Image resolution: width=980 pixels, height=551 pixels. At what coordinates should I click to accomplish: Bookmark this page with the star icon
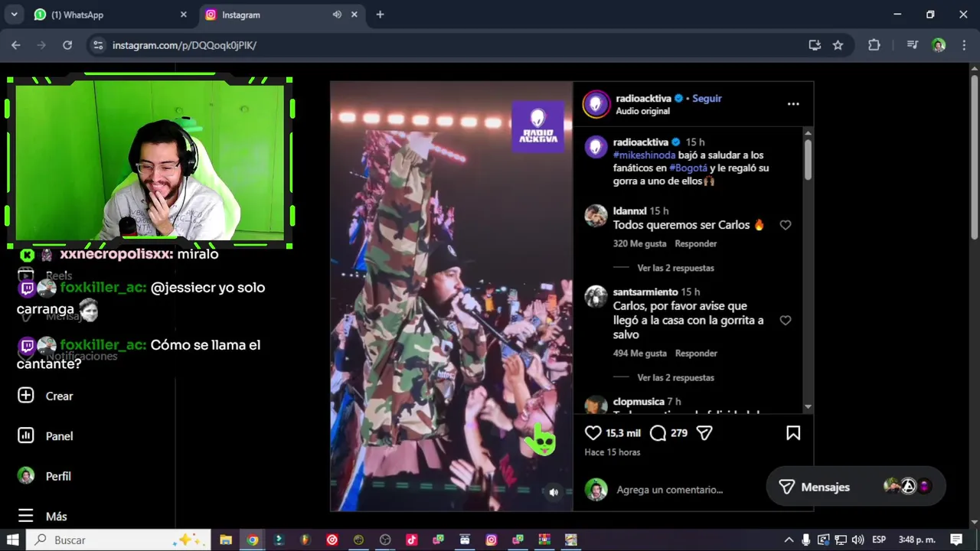[838, 45]
